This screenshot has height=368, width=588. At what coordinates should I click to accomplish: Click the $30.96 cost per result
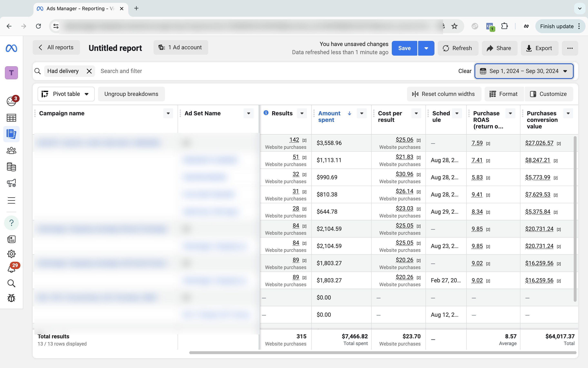coord(404,174)
